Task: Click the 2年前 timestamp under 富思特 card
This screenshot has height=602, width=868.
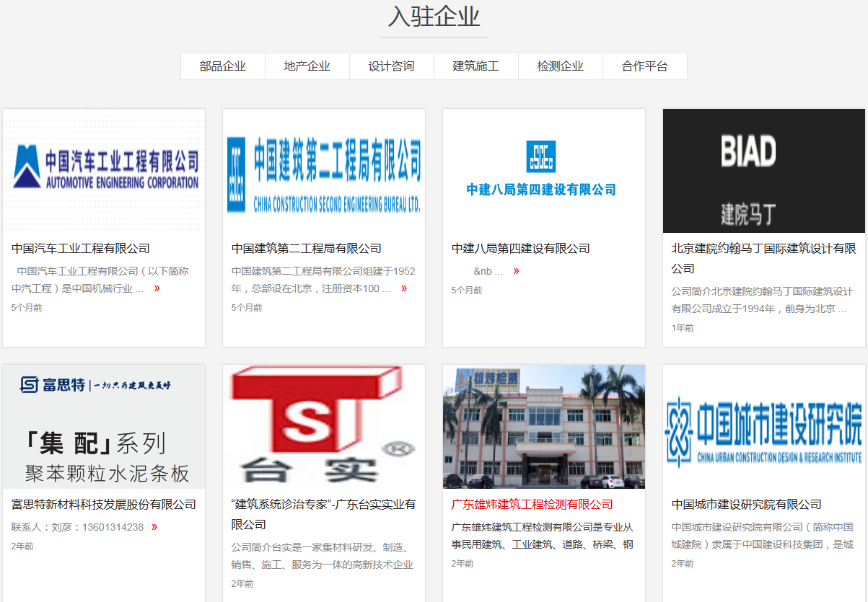Action: (x=22, y=546)
